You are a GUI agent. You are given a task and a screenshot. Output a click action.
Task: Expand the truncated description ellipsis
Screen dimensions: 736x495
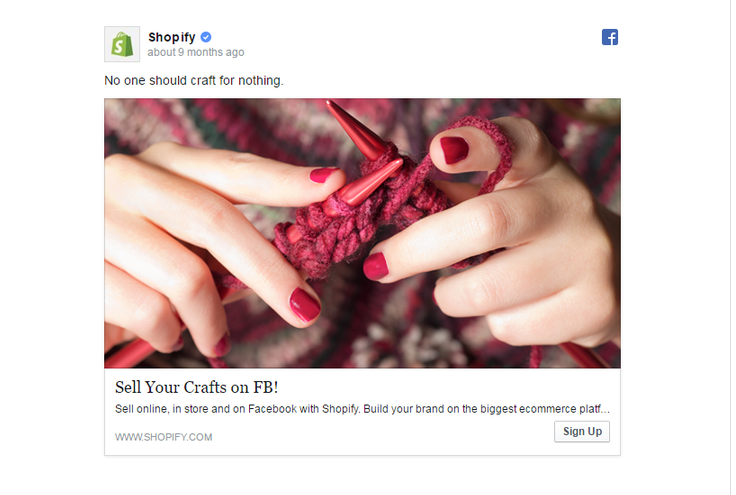pyautogui.click(x=605, y=411)
